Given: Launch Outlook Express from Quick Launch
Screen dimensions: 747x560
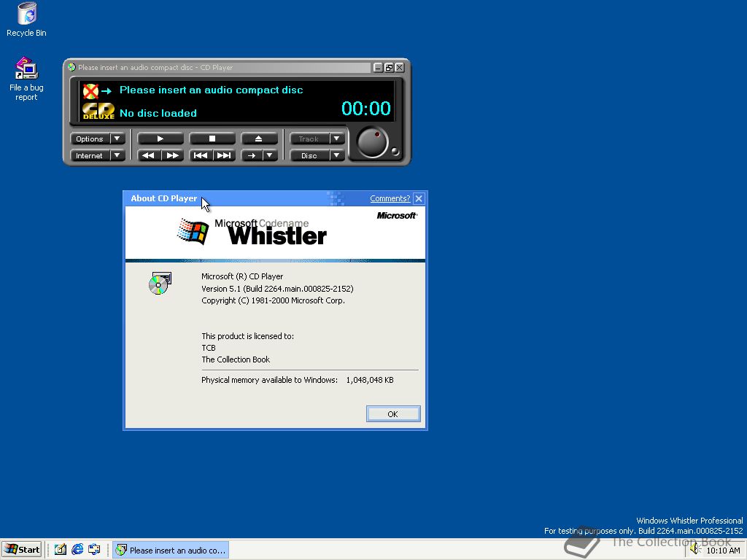Looking at the screenshot, I should coord(94,550).
